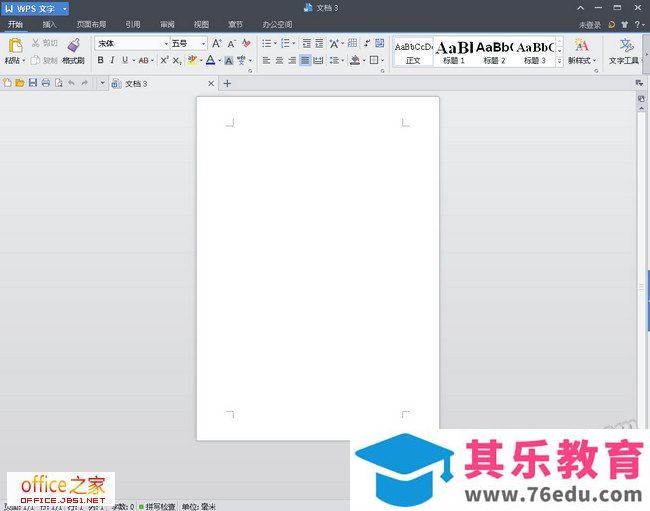
Task: Decrease font size with A- icon
Action: (x=232, y=43)
